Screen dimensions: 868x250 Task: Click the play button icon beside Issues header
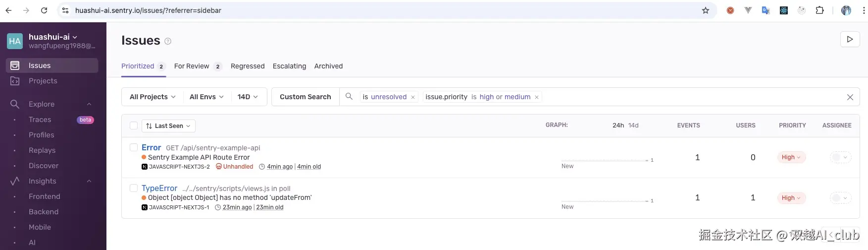(x=850, y=39)
